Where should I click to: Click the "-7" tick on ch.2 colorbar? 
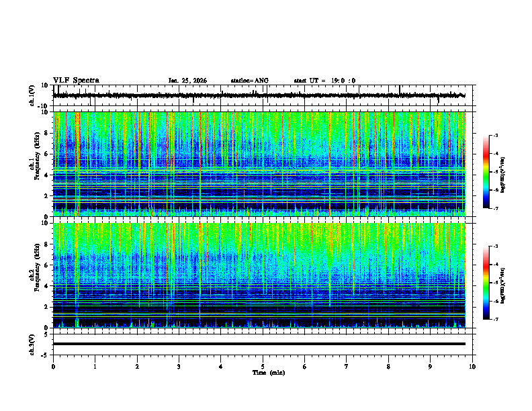pyautogui.click(x=496, y=319)
